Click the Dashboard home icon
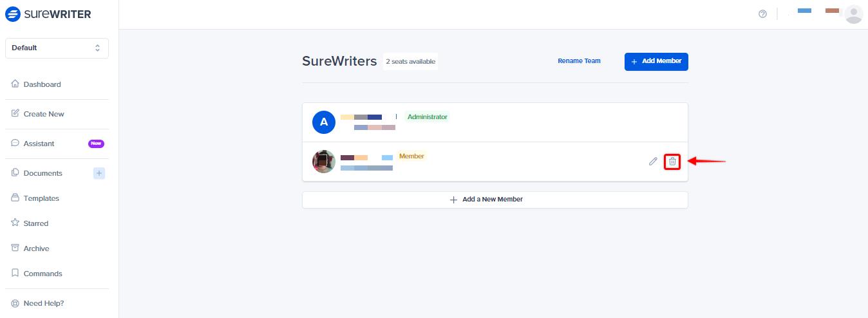 click(x=15, y=84)
